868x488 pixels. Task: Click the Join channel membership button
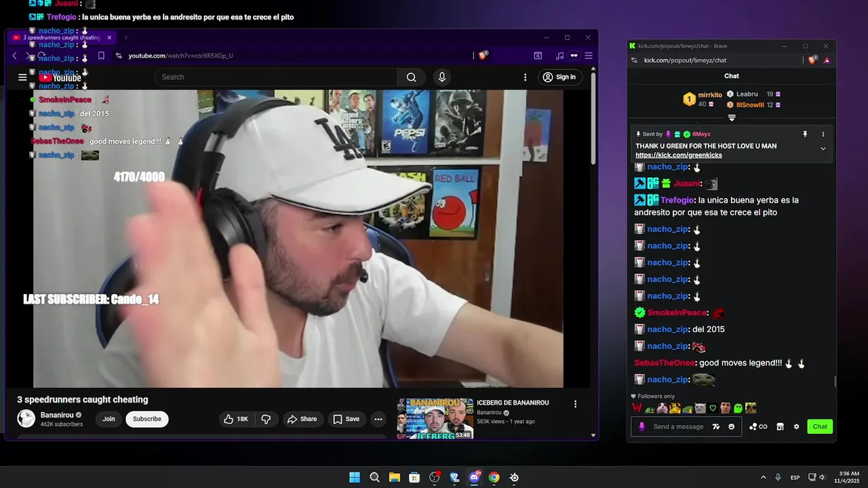click(x=108, y=419)
